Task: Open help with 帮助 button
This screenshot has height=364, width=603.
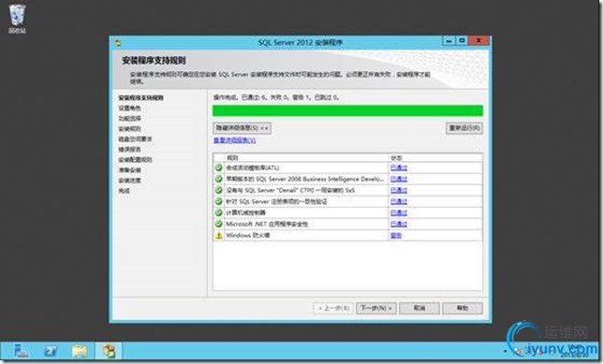Action: [463, 308]
